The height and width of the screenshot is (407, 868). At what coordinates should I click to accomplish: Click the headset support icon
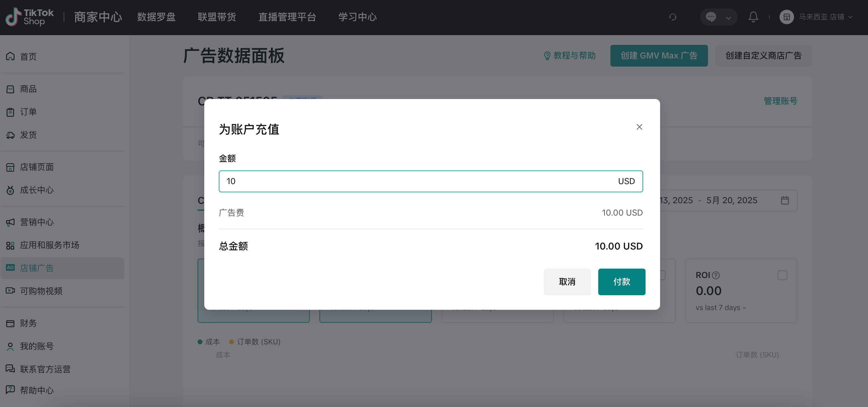pyautogui.click(x=673, y=17)
